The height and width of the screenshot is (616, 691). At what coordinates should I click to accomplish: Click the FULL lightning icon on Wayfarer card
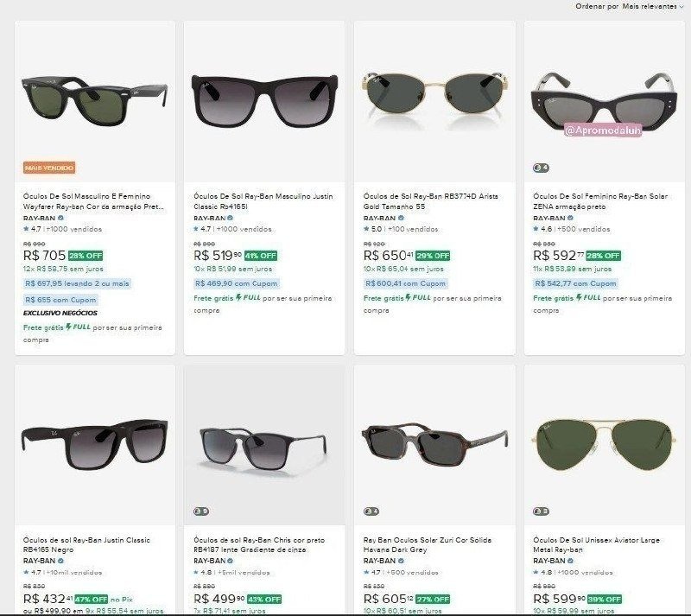69,327
